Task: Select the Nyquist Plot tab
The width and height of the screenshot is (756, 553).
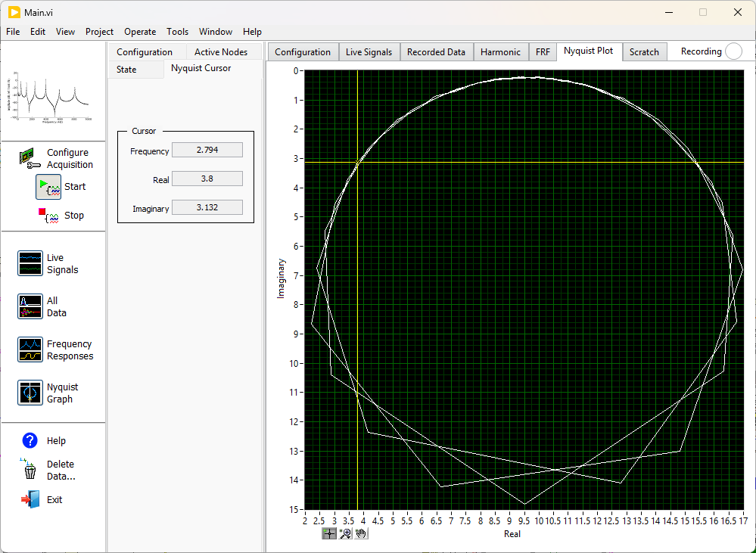Action: 589,51
